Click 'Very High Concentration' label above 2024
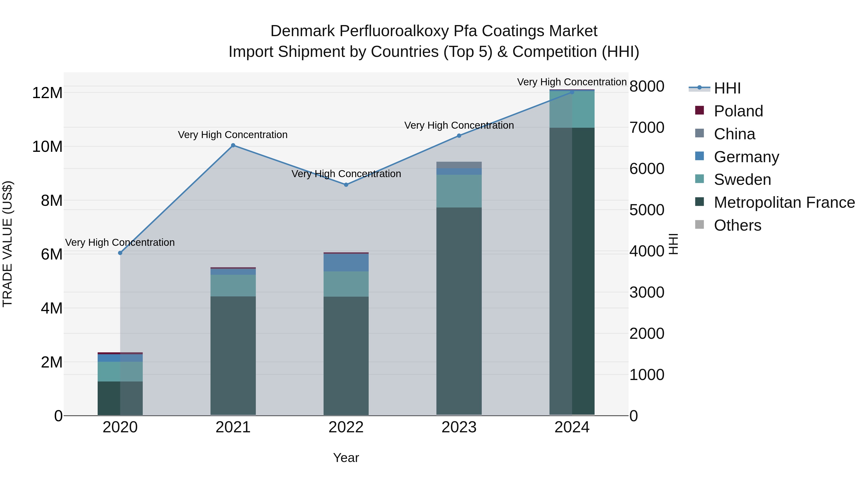 coord(572,82)
